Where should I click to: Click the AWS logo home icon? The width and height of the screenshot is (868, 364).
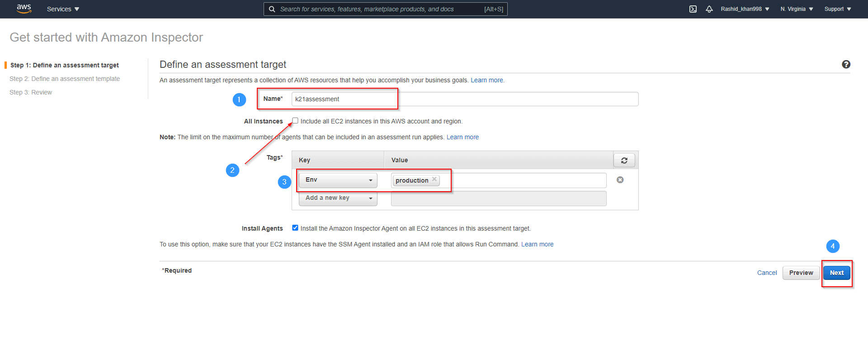pyautogui.click(x=24, y=9)
